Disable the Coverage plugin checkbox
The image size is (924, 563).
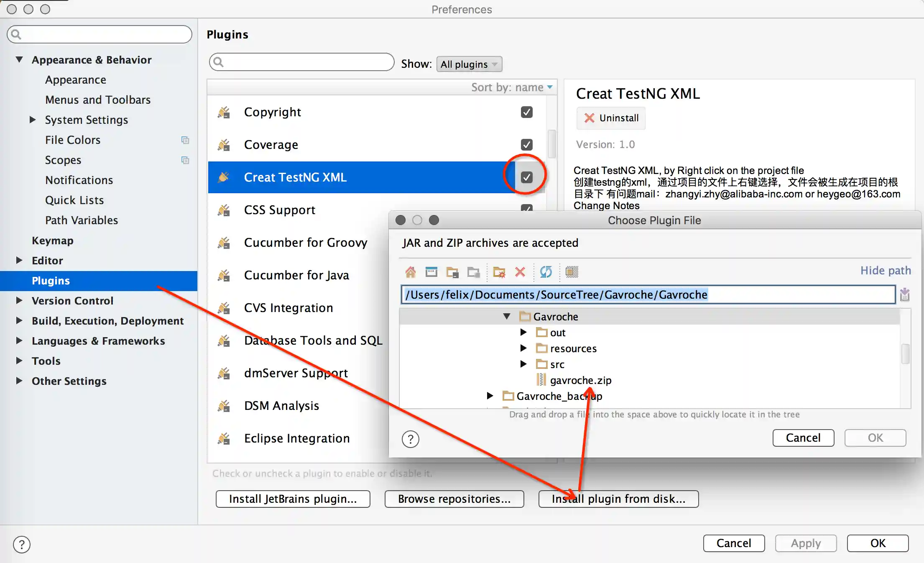click(526, 145)
